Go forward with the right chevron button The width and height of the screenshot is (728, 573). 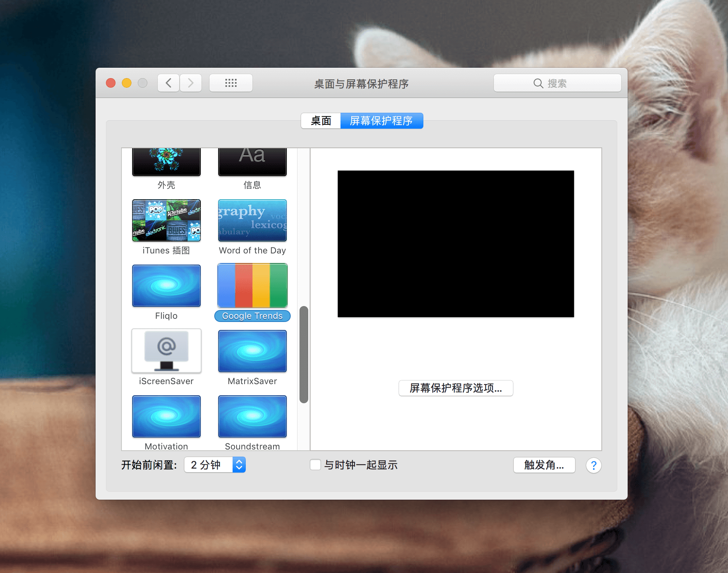pos(191,83)
